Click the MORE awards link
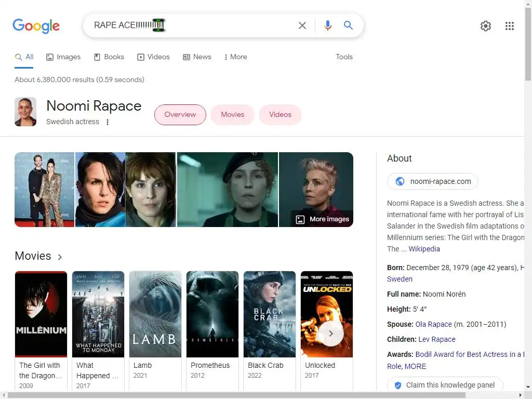Viewport: 532px width, 399px height. (x=415, y=366)
